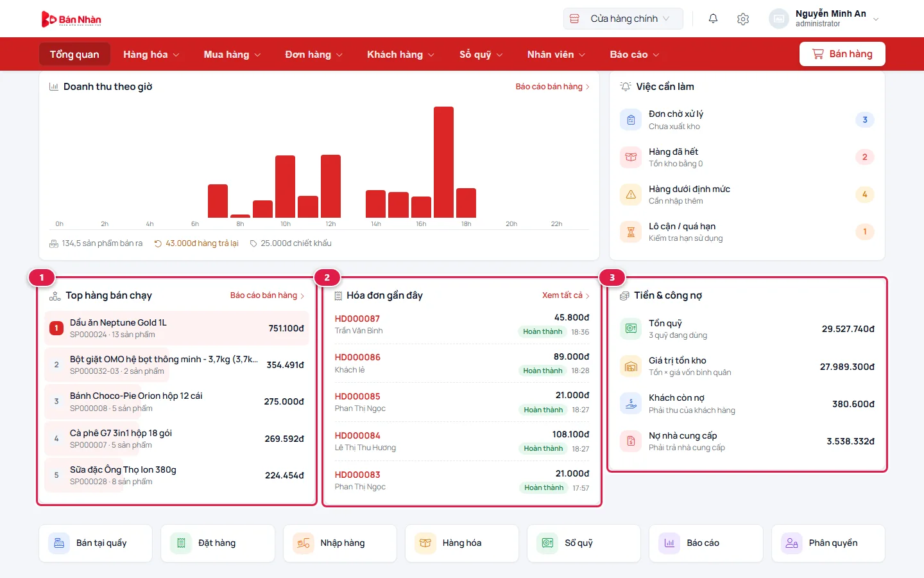Open the notifications bell icon
The width and height of the screenshot is (924, 578).
coord(713,19)
